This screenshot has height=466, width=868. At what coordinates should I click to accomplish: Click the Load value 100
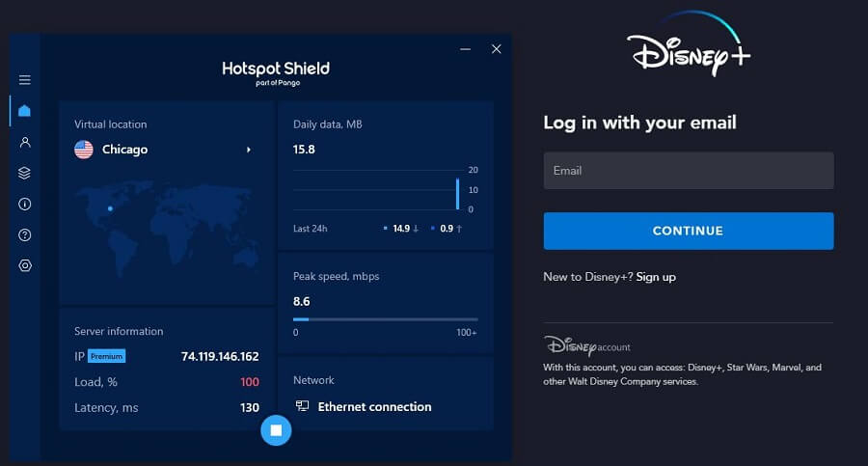click(x=250, y=382)
